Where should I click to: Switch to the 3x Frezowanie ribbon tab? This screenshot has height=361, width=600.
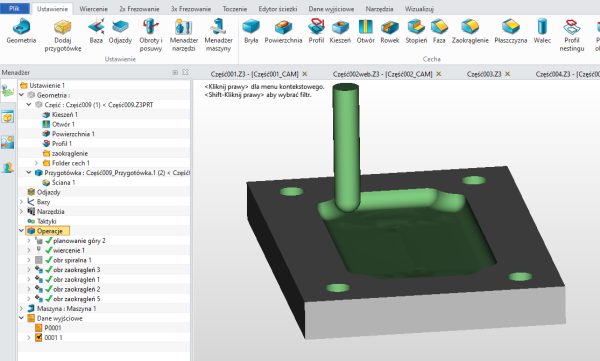(191, 9)
